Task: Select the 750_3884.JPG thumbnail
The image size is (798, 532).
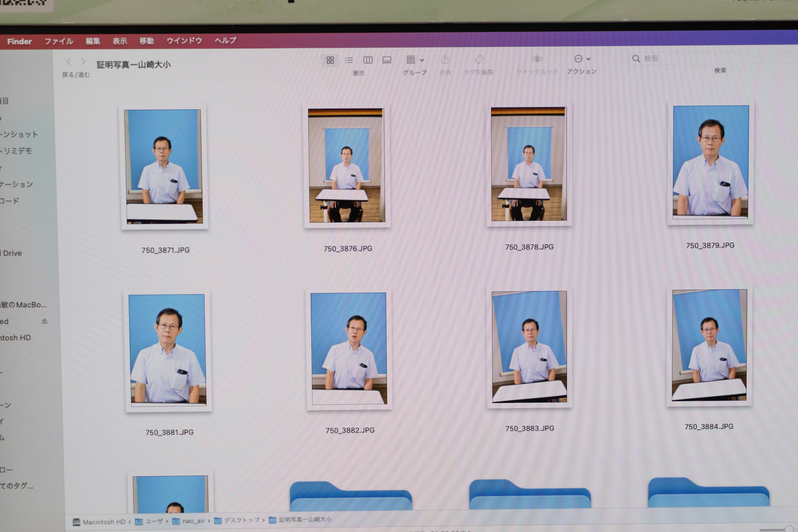Action: pos(709,346)
